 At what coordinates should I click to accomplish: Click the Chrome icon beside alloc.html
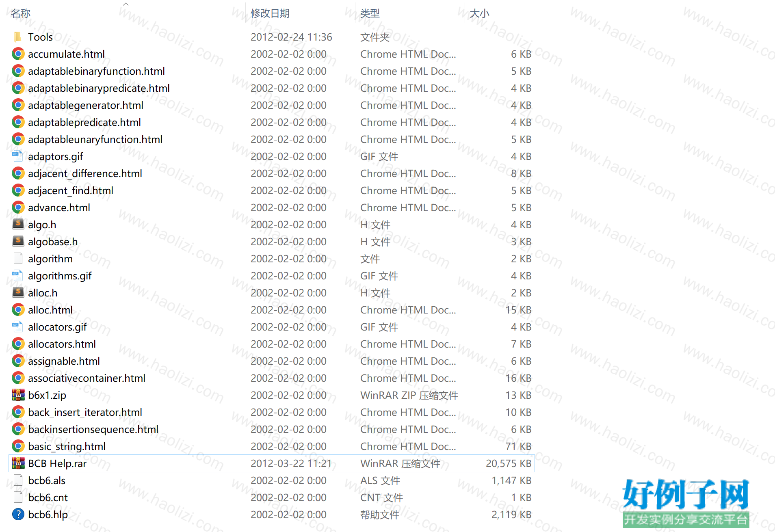click(x=18, y=310)
